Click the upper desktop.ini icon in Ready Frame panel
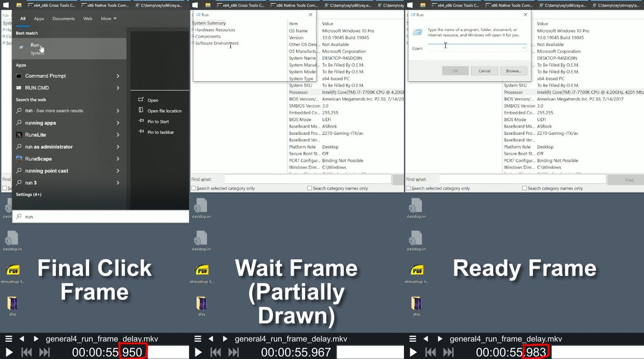This screenshot has width=644, height=359. click(x=416, y=206)
